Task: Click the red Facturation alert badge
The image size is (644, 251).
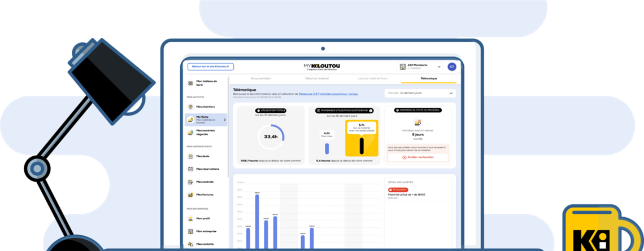Action: [398, 190]
